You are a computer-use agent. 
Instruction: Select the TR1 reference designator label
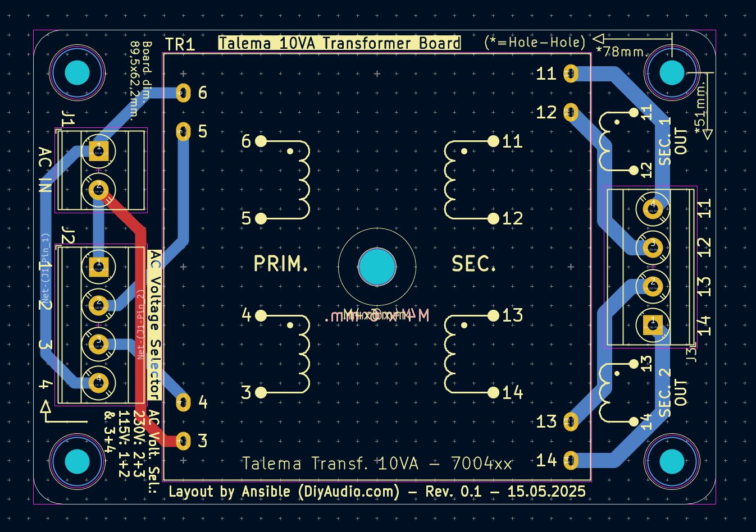(x=180, y=44)
